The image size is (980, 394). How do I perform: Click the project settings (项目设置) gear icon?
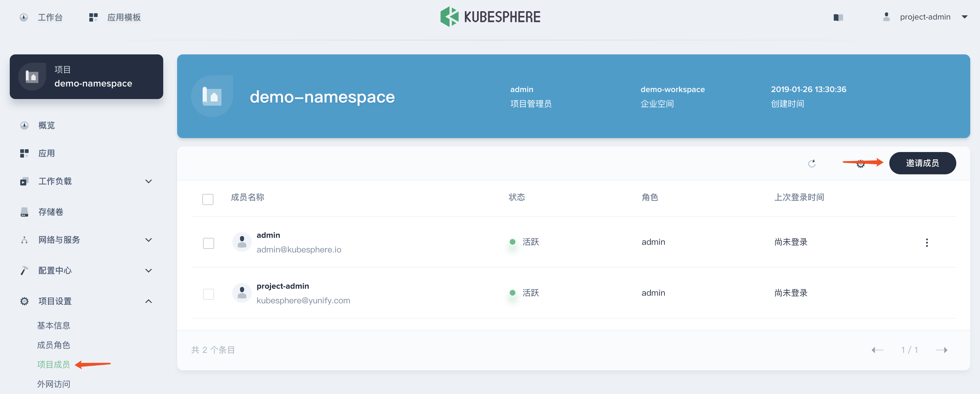pos(24,301)
